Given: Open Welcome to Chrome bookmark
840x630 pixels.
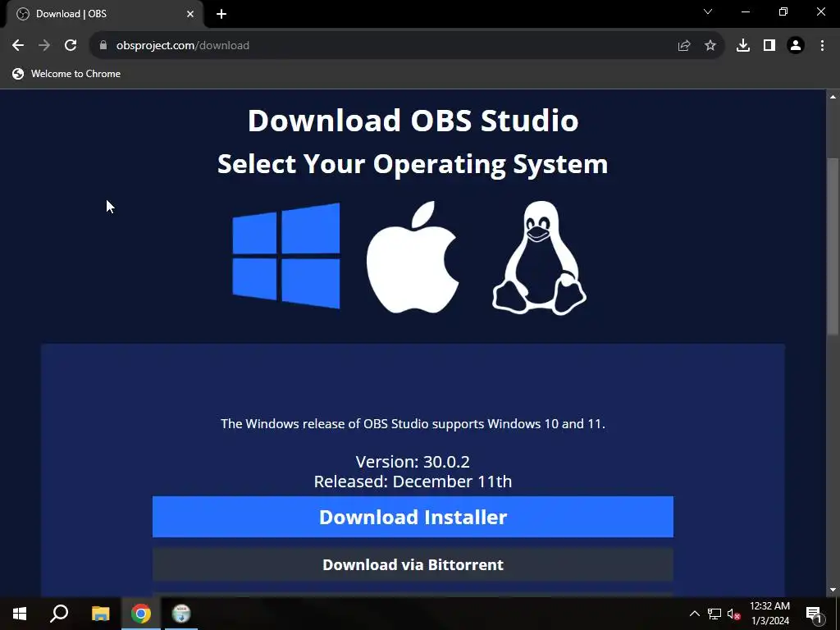Looking at the screenshot, I should [67, 74].
